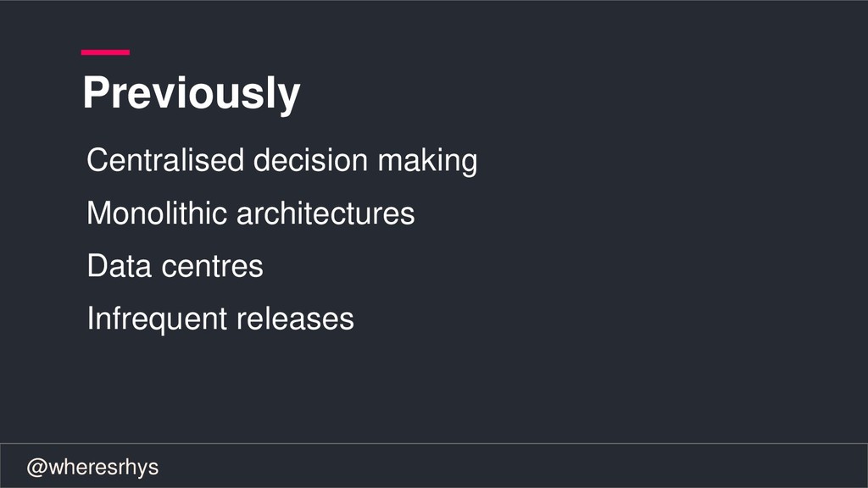The image size is (868, 488).
Task: Click the word 'Infrequent'
Action: [x=157, y=319]
